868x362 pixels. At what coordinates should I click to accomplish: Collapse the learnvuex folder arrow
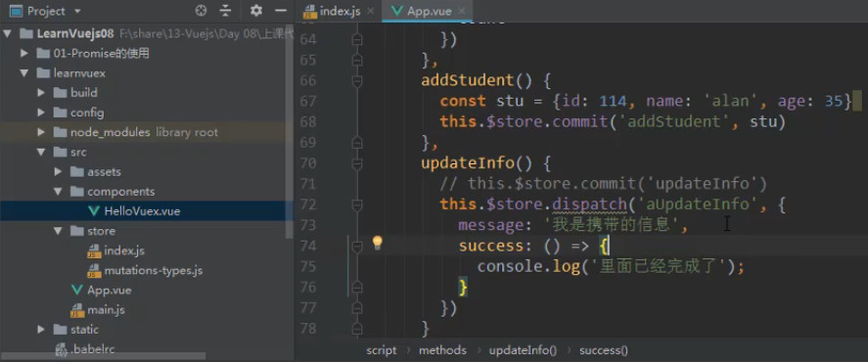click(23, 73)
